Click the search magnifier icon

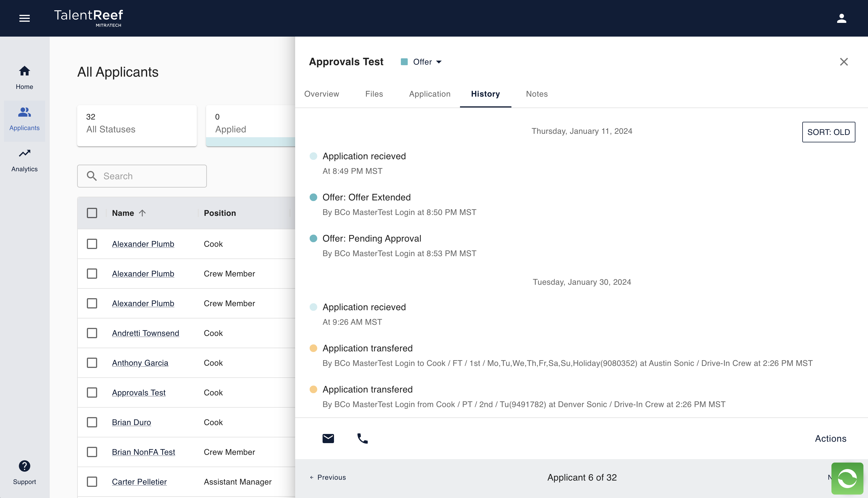[92, 176]
